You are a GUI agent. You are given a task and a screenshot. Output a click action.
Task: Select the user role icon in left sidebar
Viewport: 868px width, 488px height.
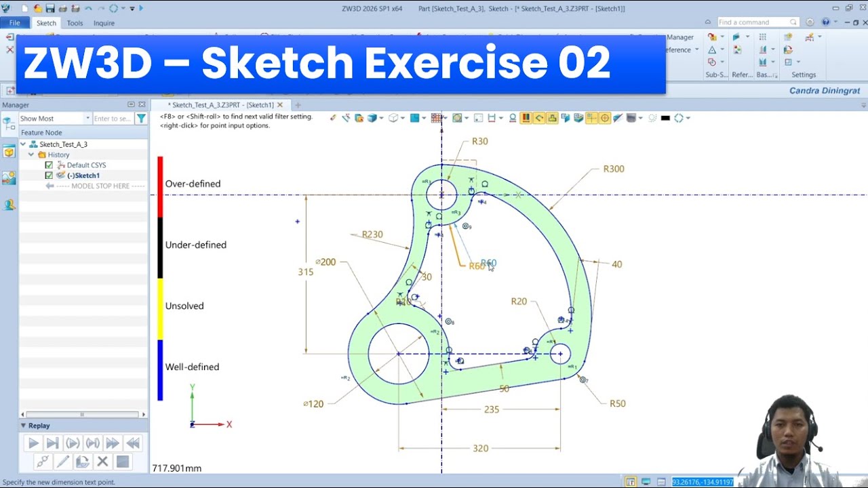9,204
